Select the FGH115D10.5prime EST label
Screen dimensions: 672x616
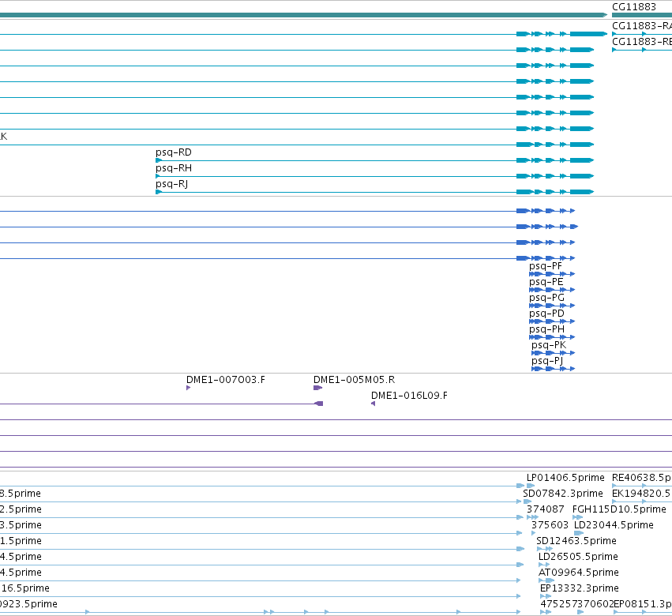point(619,509)
